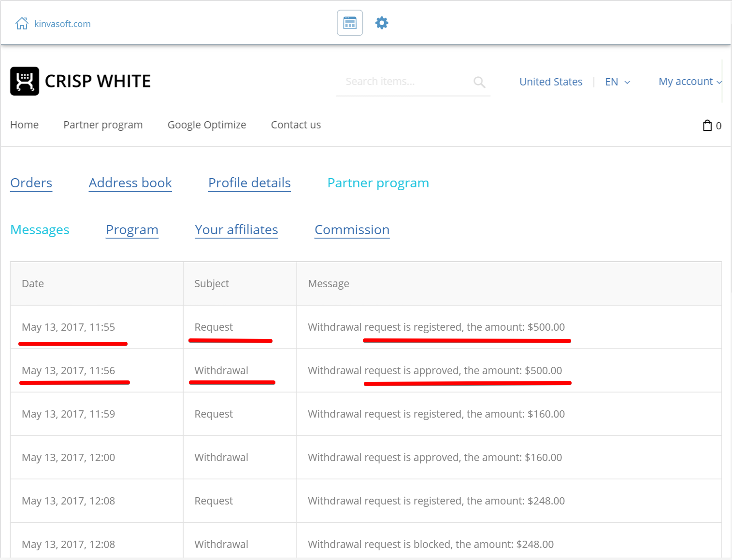Open the Contact us page

click(x=296, y=125)
